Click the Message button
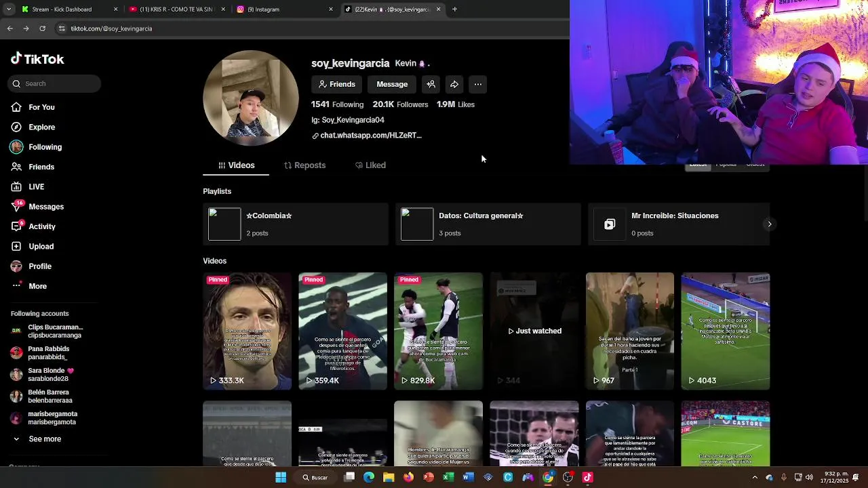The image size is (868, 488). coord(392,84)
